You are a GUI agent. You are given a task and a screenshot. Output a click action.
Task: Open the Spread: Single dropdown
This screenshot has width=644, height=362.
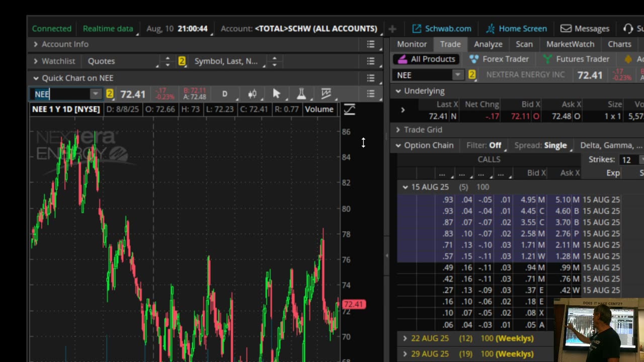coord(544,145)
